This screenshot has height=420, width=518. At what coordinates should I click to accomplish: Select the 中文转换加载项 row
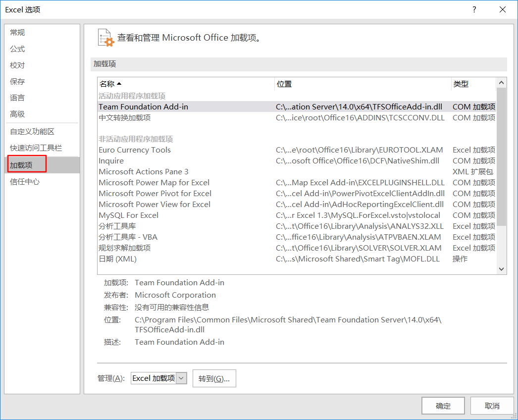tap(297, 118)
